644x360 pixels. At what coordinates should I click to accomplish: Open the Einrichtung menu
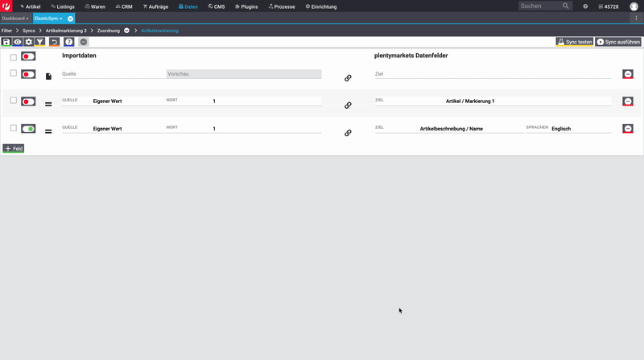point(320,6)
